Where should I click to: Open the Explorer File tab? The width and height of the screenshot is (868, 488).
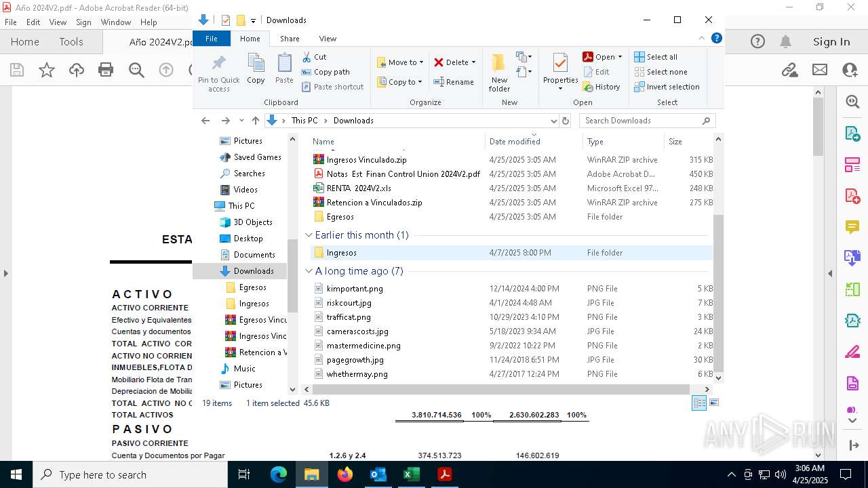tap(212, 39)
